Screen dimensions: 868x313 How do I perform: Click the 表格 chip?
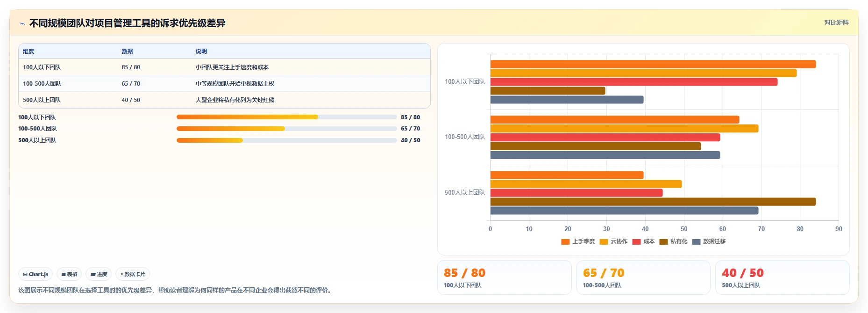[69, 274]
